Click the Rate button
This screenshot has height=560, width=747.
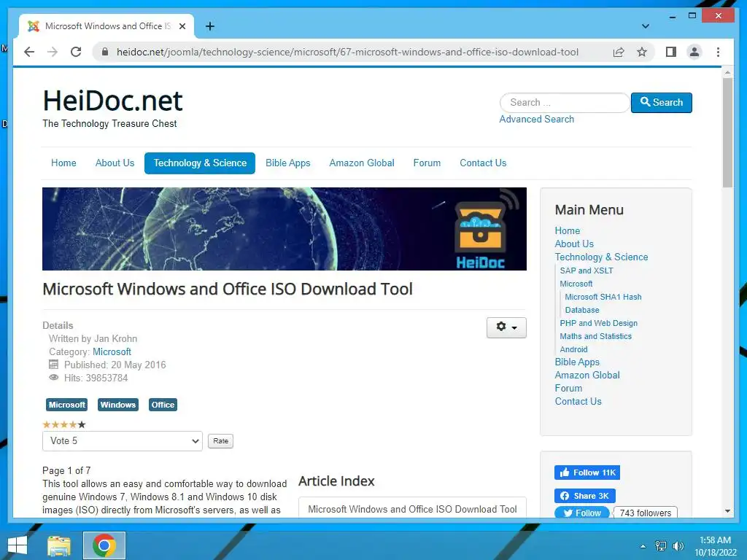(x=220, y=441)
